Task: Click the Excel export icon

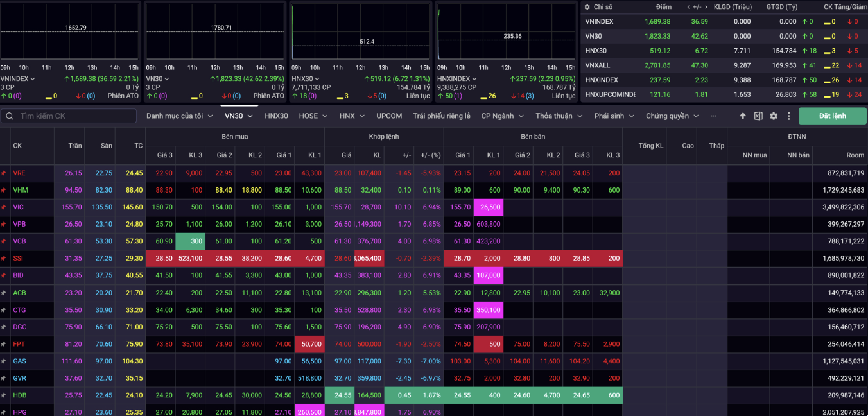Action: (758, 116)
